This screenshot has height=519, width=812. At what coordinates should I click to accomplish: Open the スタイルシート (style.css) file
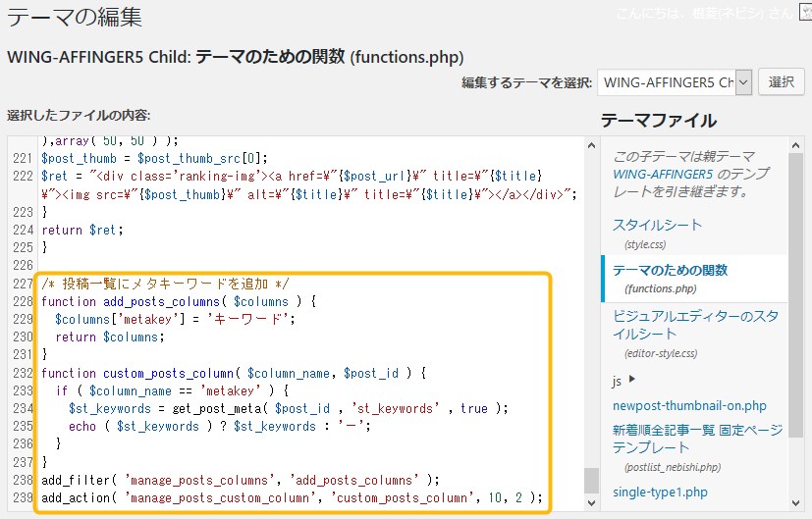pyautogui.click(x=657, y=225)
